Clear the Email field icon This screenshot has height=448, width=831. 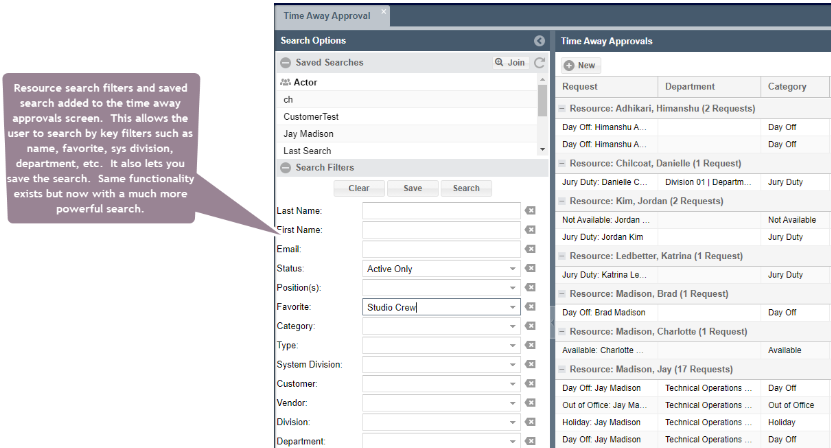tap(530, 249)
